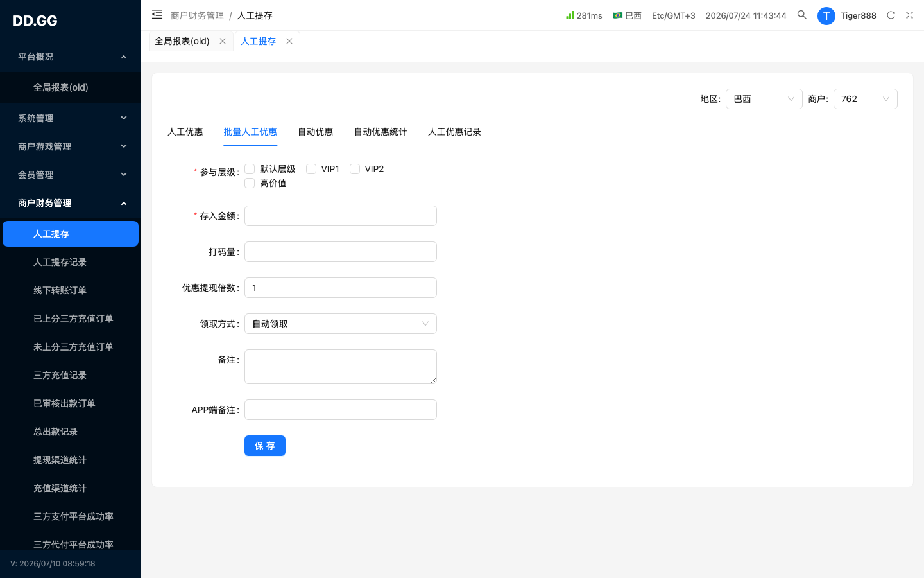The width and height of the screenshot is (924, 578).
Task: Click the Tiger888 username
Action: [859, 15]
